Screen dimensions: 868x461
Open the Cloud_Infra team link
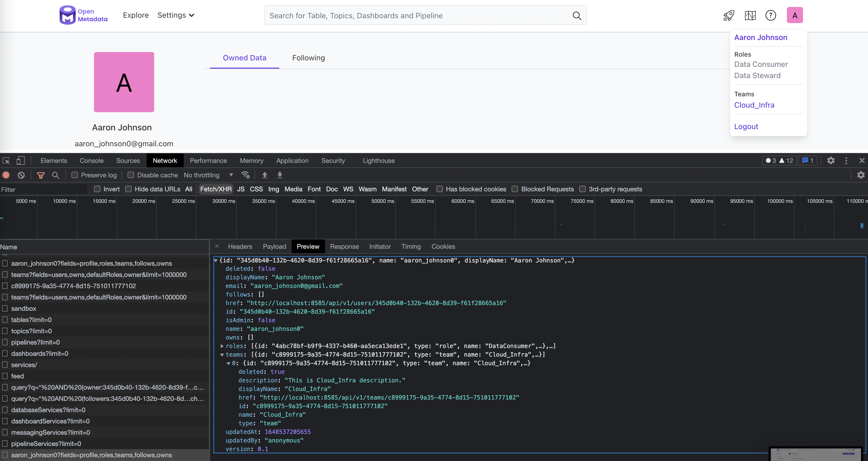coord(754,105)
